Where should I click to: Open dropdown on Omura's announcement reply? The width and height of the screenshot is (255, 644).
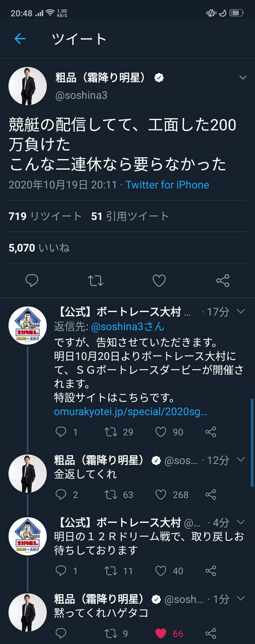pyautogui.click(x=240, y=311)
